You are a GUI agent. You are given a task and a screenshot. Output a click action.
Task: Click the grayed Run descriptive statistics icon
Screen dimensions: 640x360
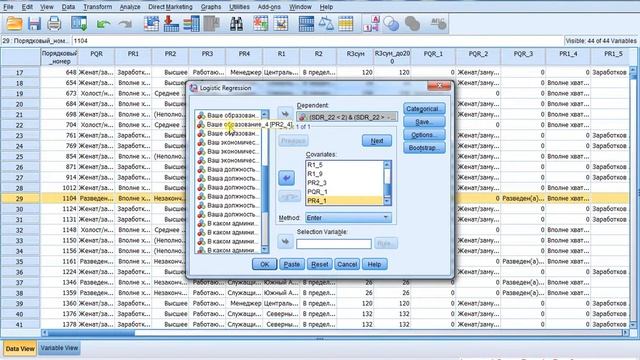(x=211, y=24)
